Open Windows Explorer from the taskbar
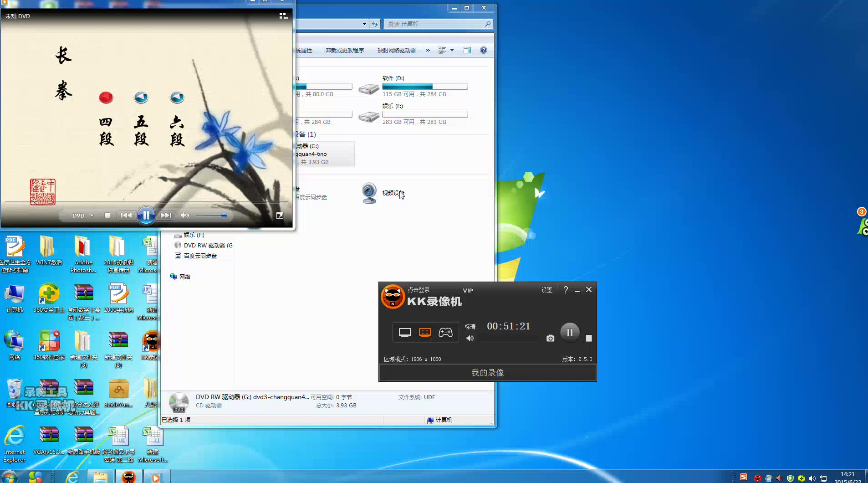This screenshot has height=483, width=868. (100, 477)
